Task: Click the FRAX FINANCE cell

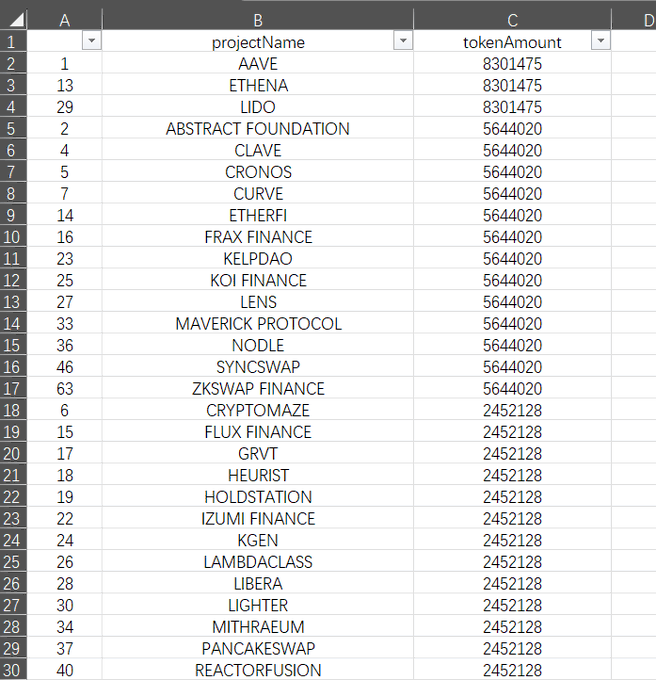Action: (x=258, y=237)
